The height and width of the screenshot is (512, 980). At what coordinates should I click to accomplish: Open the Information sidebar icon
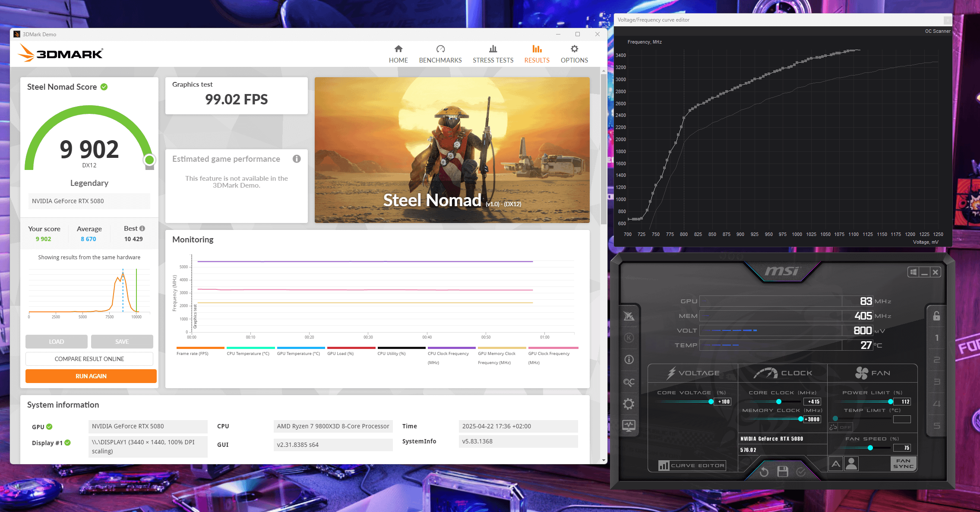(x=629, y=359)
